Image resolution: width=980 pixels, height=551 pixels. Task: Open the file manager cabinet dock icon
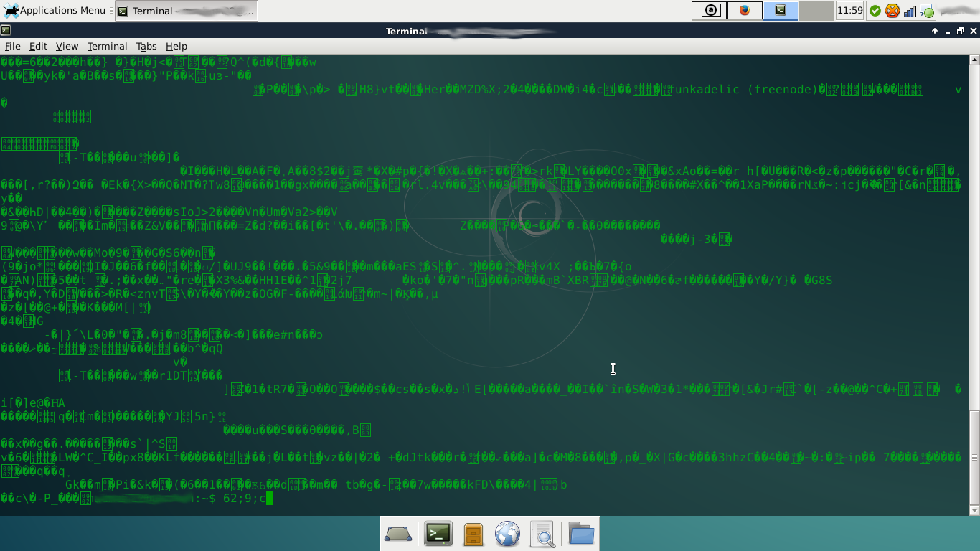click(x=473, y=534)
